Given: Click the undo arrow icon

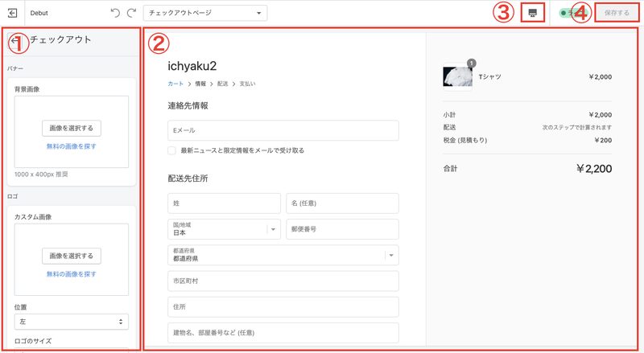Looking at the screenshot, I should click(115, 13).
